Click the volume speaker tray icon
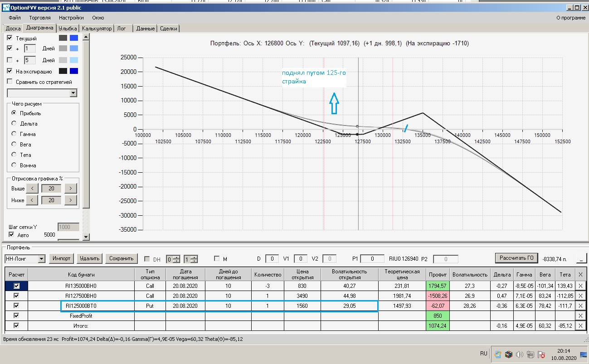 pyautogui.click(x=519, y=354)
